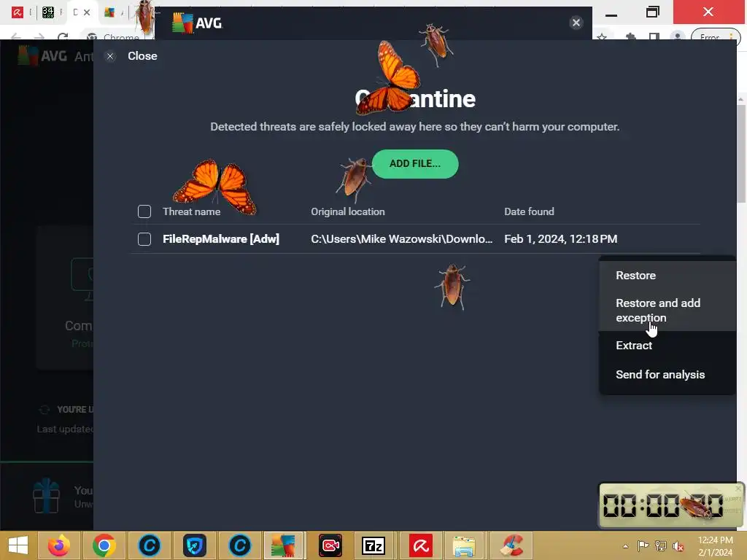
Task: Open Google Chrome from the taskbar
Action: (x=104, y=545)
